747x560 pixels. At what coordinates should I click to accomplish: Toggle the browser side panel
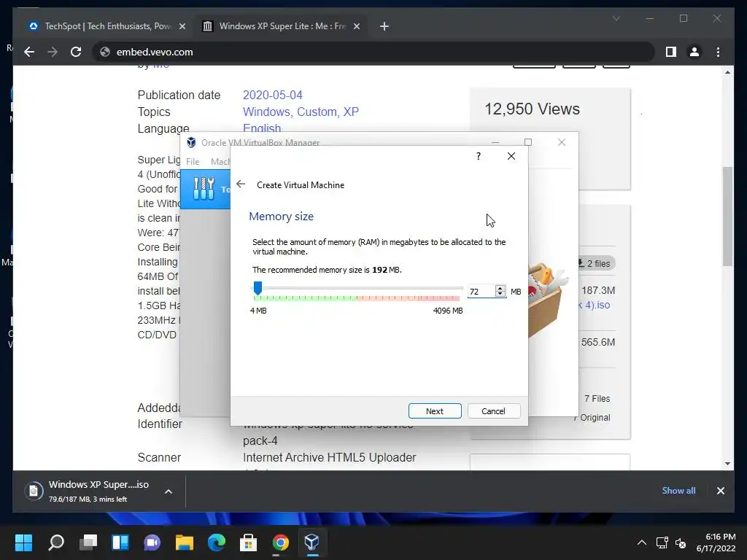[671, 52]
